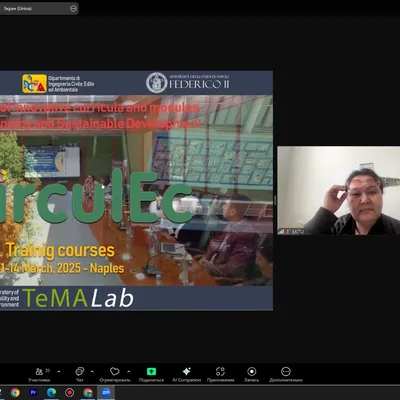Click the shared CirculEc presentation slide
This screenshot has height=400, width=400.
point(136,191)
